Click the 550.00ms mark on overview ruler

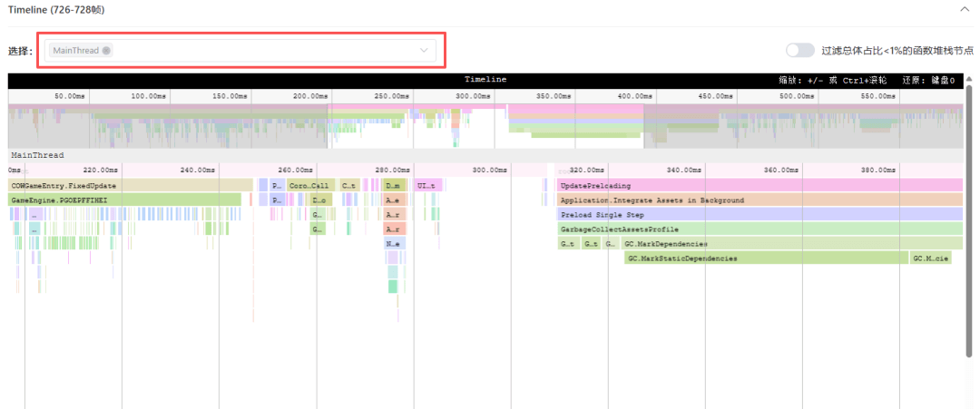877,96
